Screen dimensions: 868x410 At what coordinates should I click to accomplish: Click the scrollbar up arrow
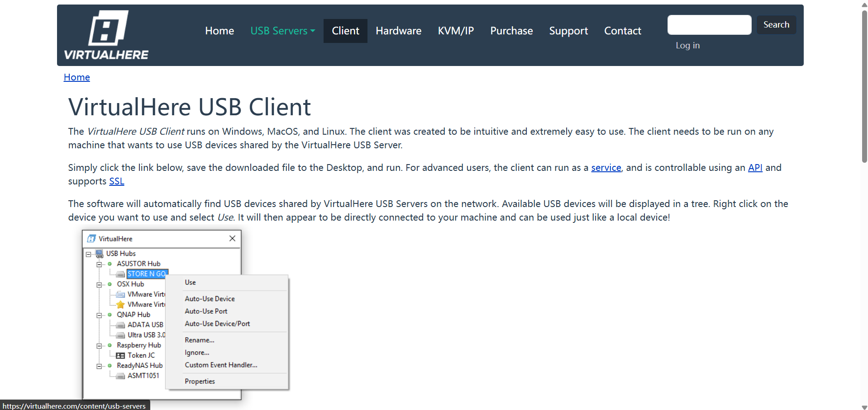click(864, 4)
